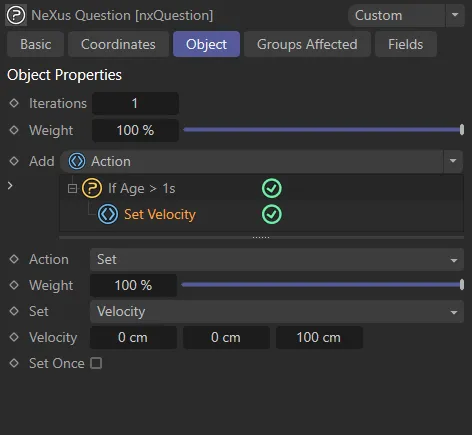472x435 pixels.
Task: Click the Set row keyframe diamond
Action: (x=14, y=311)
